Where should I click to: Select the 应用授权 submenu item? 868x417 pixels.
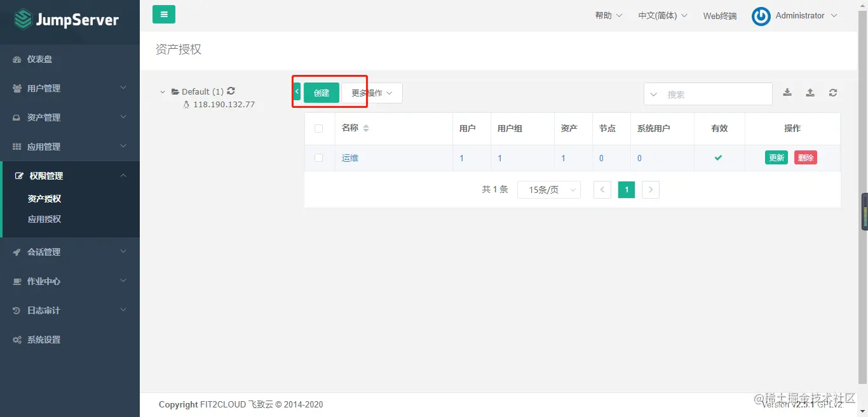pos(44,219)
